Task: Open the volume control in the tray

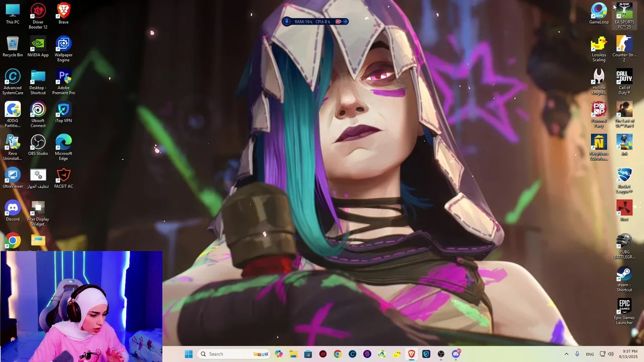Action: (611, 354)
